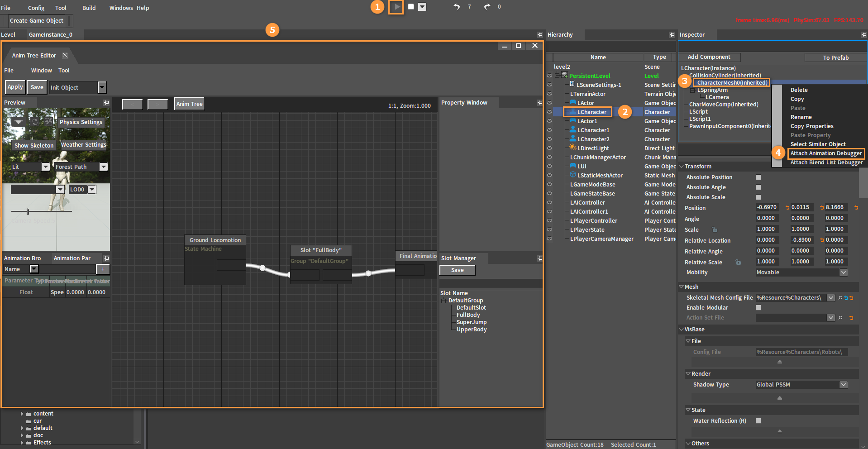Viewport: 868px width, 449px height.
Task: Click the Apply button
Action: tap(15, 87)
